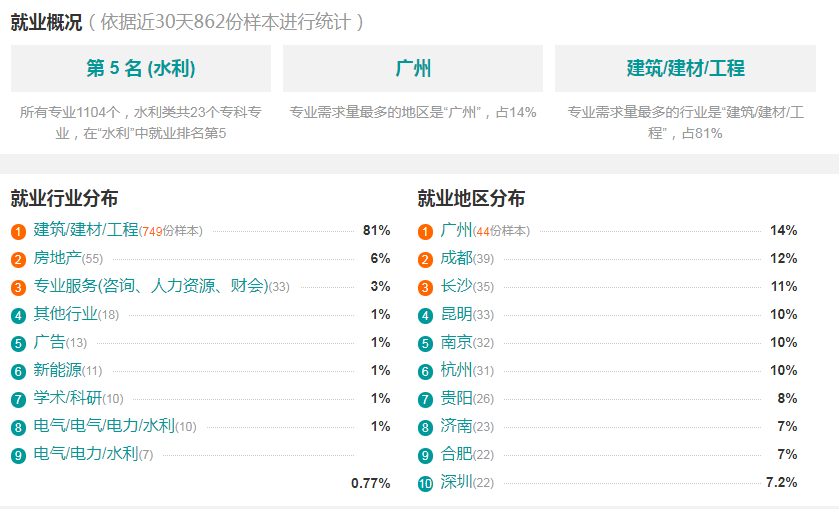Open the 房地产 industry link
This screenshot has height=509, width=839.
coord(57,258)
